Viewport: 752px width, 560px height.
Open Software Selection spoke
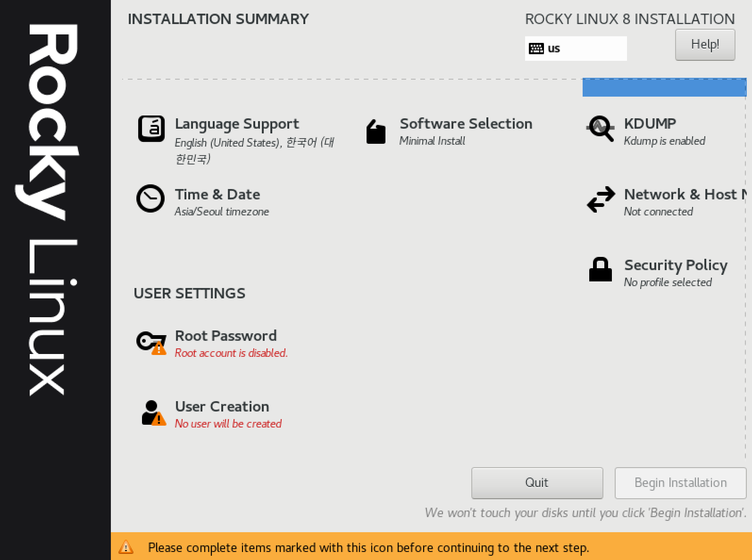click(466, 124)
